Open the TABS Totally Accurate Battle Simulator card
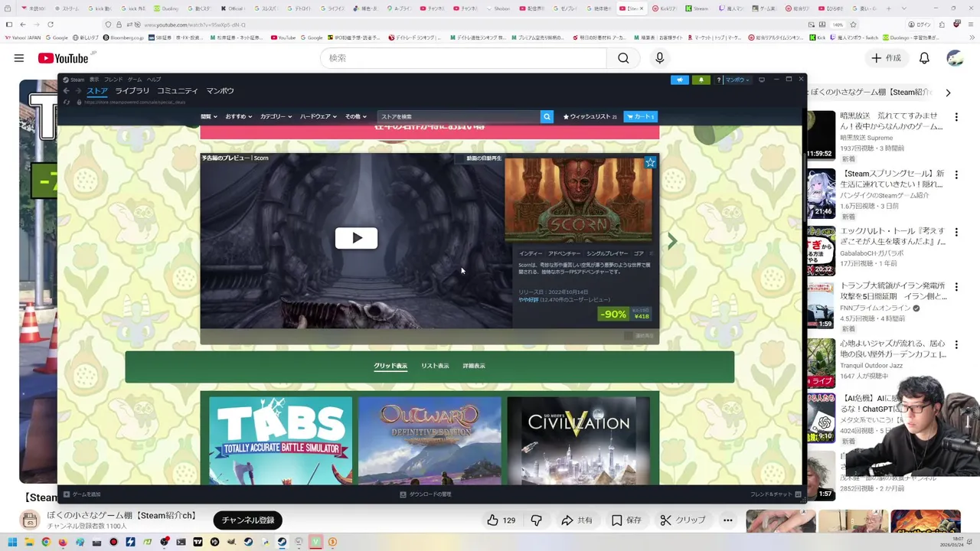 tap(281, 440)
